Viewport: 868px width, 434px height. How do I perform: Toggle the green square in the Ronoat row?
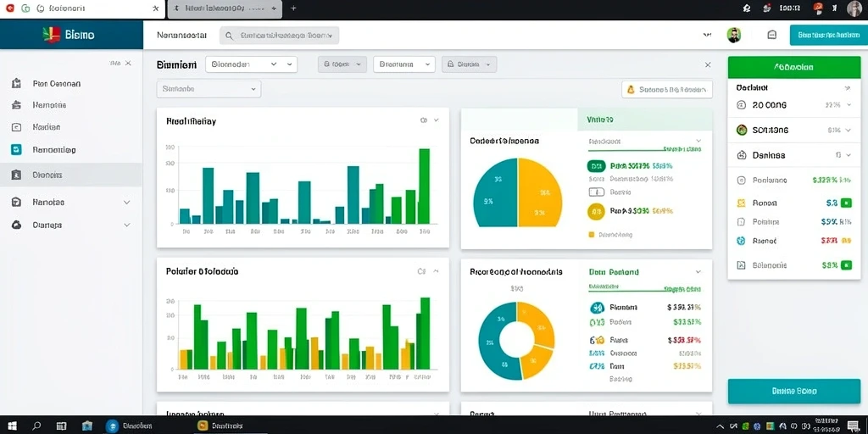pyautogui.click(x=846, y=203)
